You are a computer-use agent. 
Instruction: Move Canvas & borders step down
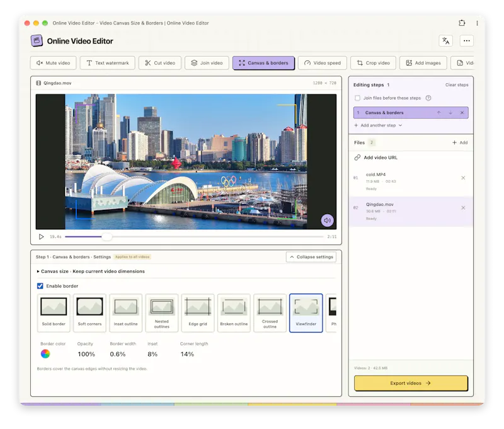(450, 113)
